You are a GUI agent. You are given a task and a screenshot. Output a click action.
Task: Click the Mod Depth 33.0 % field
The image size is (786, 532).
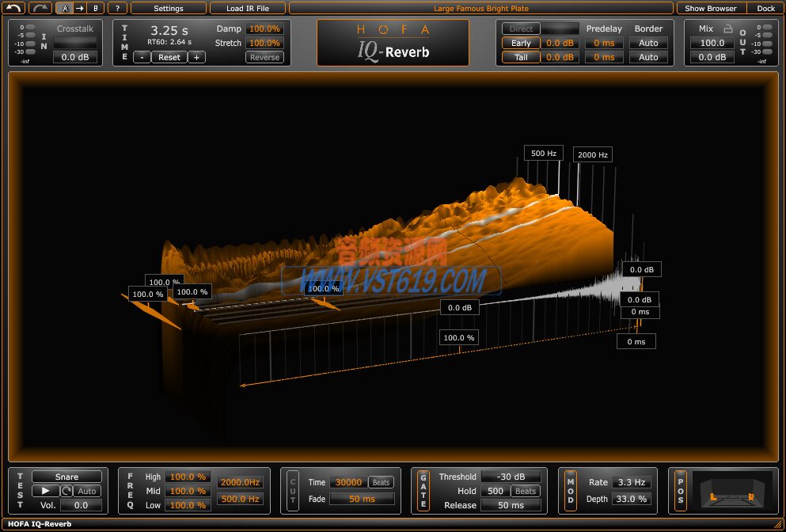pyautogui.click(x=632, y=499)
